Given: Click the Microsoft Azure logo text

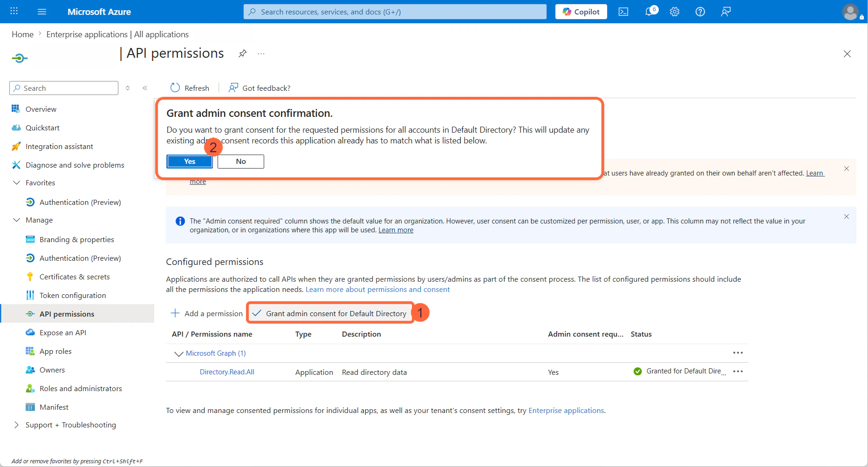Looking at the screenshot, I should [99, 12].
